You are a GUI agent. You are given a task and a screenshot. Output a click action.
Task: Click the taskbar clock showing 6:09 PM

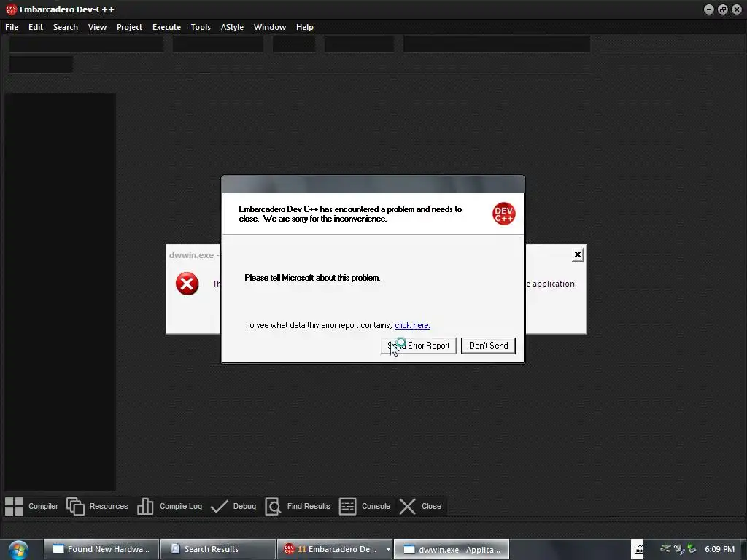(719, 549)
